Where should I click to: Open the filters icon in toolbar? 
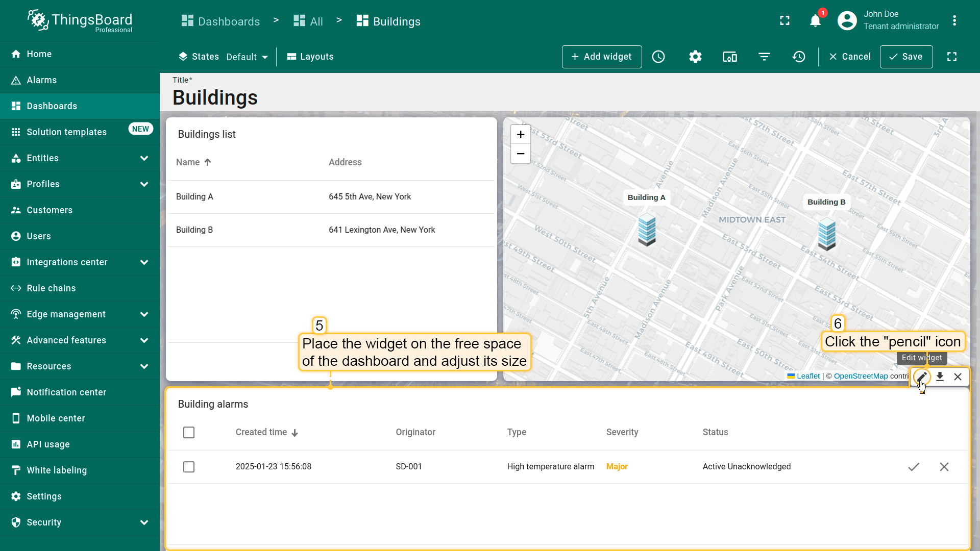pos(764,57)
